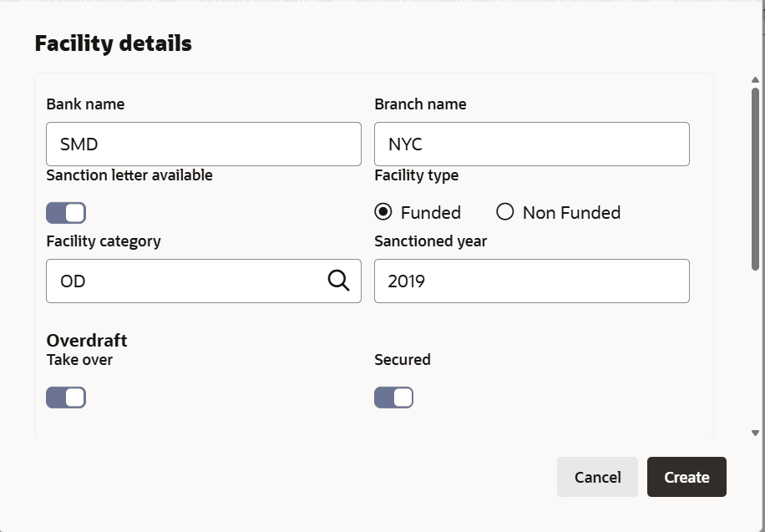Click the Facility details heading
This screenshot has height=532, width=765.
pos(113,43)
